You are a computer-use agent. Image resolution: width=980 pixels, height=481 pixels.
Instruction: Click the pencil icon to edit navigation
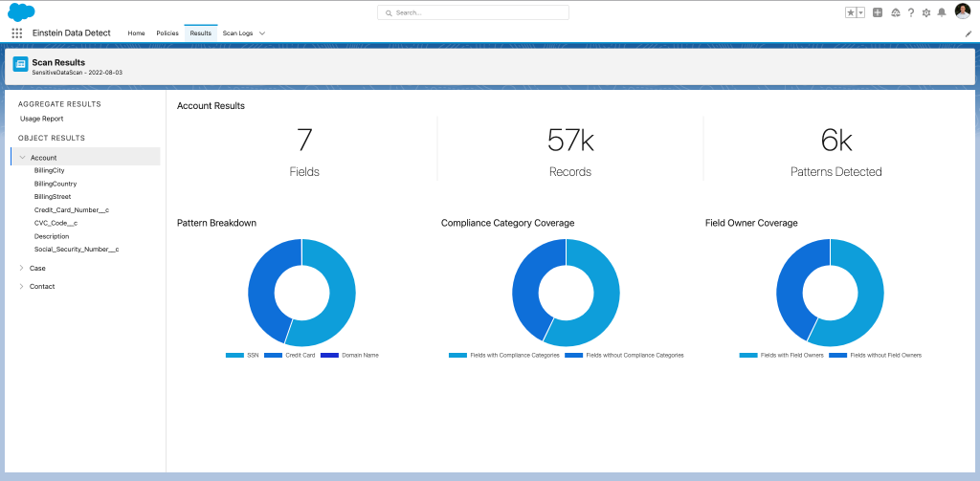tap(969, 33)
